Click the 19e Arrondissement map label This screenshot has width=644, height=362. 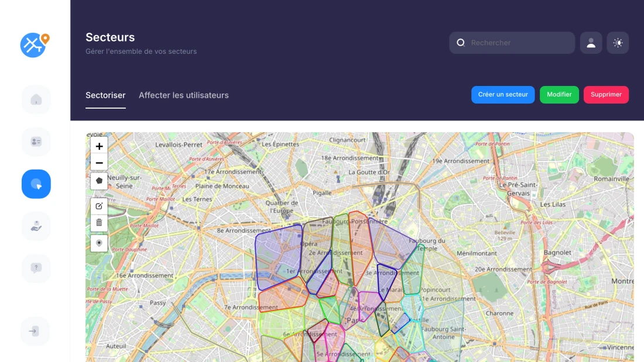pos(460,161)
